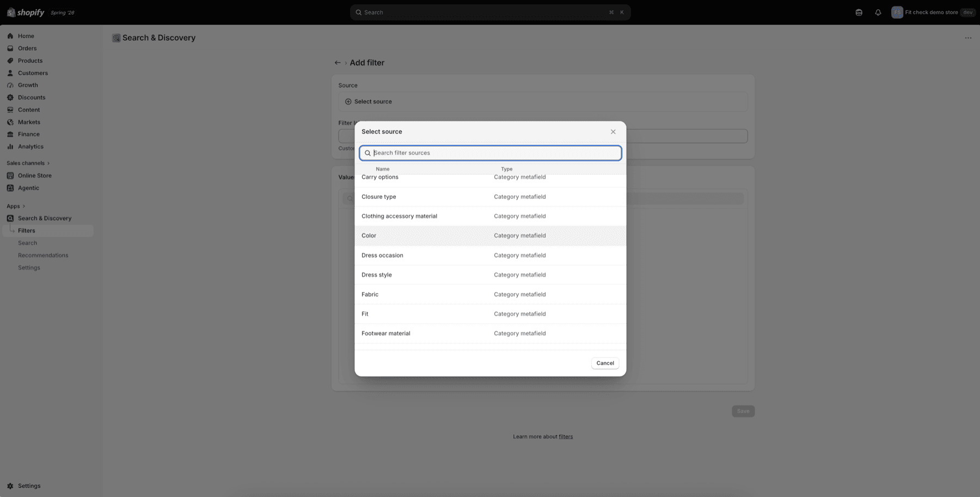Click the top Search bar
980x497 pixels.
click(x=490, y=12)
